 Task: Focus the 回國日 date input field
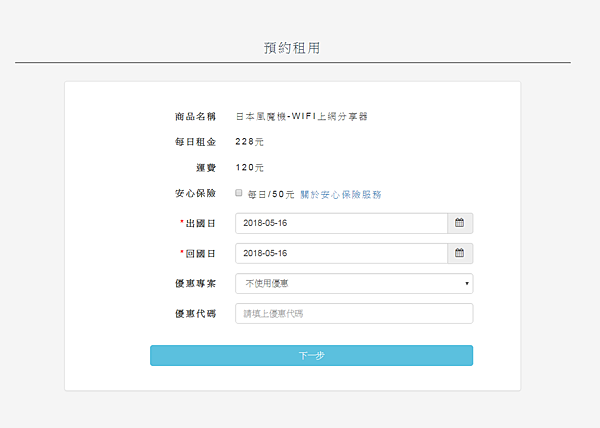[341, 253]
